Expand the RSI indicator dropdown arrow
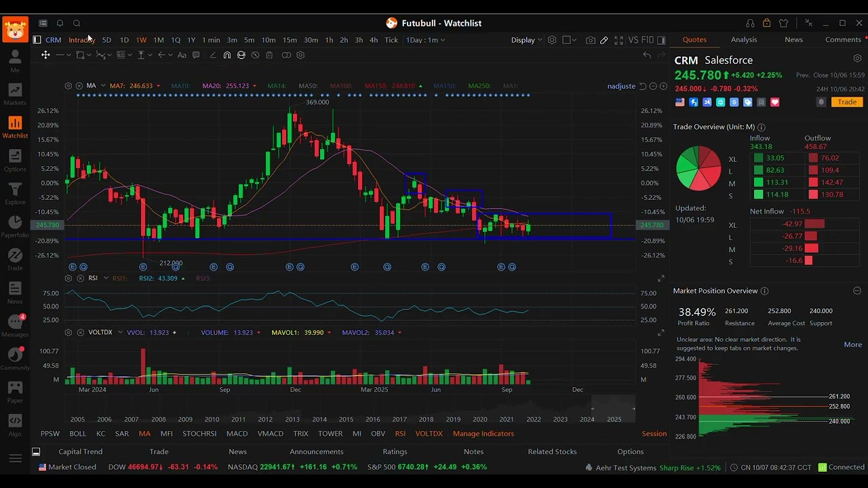868x488 pixels. [105, 279]
